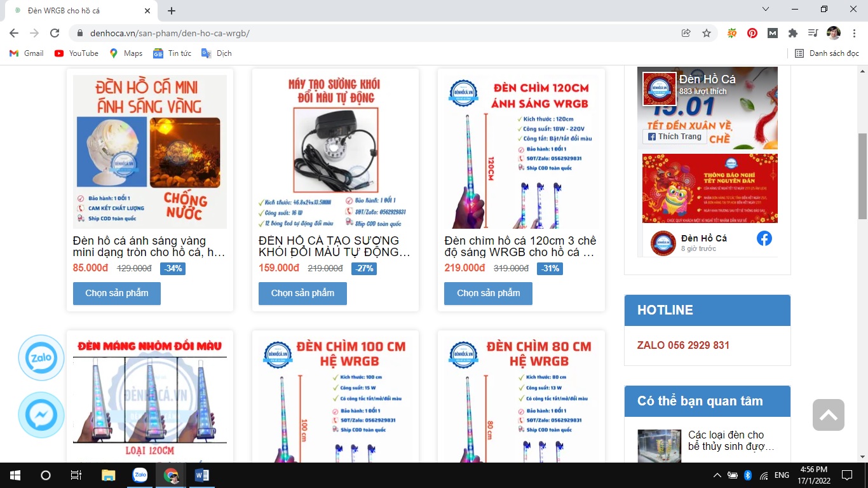Screen dimensions: 868x488
Task: Open the ZALO 056 2929 831 hotline link
Action: 683,345
